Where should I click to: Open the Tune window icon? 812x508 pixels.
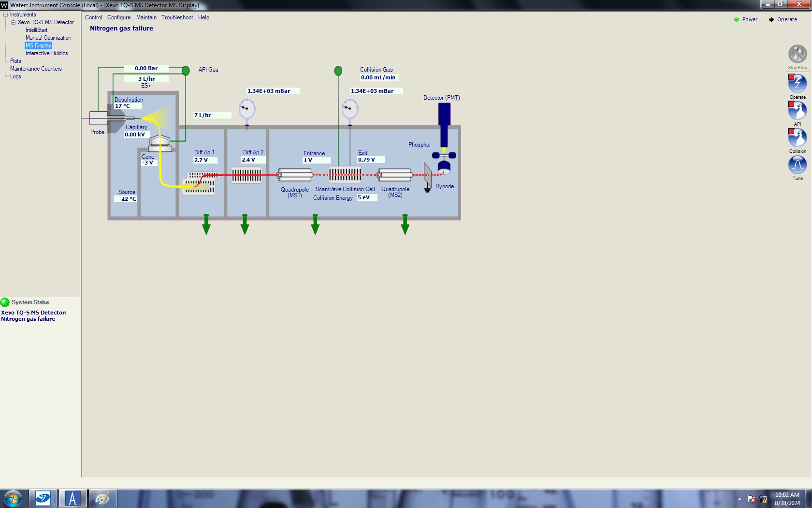click(x=797, y=164)
